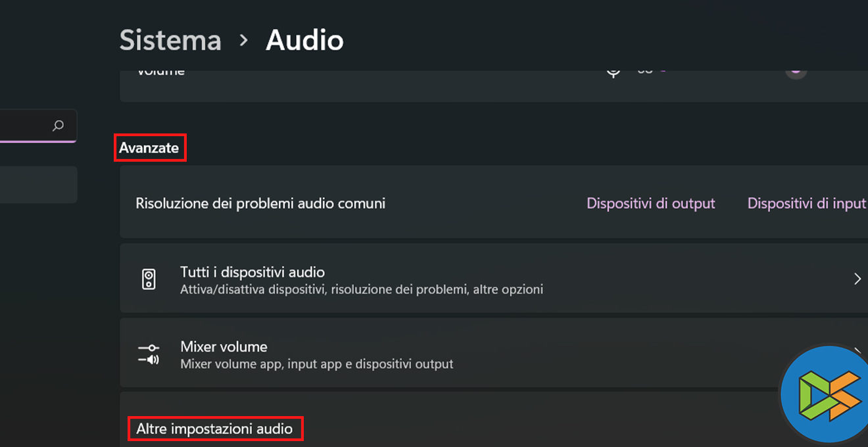Open the Dispositivi di input troubleshooter link
Viewport: 868px width, 447px height.
[x=806, y=204]
